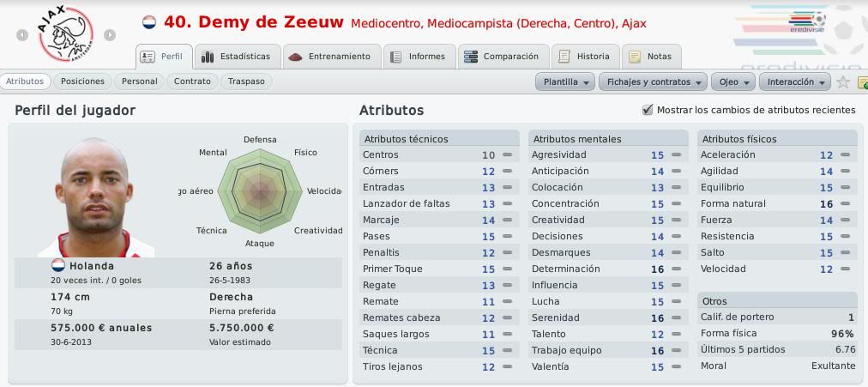The width and height of the screenshot is (868, 387).
Task: Expand the Plantilla dropdown
Action: click(565, 82)
